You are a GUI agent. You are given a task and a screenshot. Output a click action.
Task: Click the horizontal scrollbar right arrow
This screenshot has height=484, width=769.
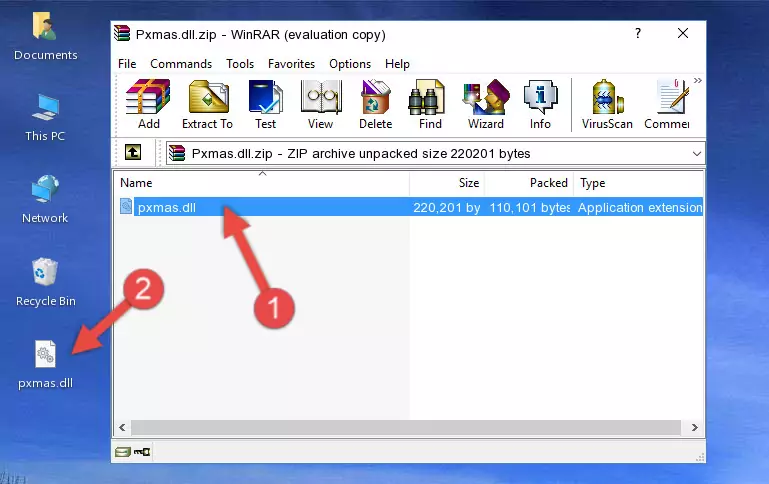pyautogui.click(x=694, y=427)
